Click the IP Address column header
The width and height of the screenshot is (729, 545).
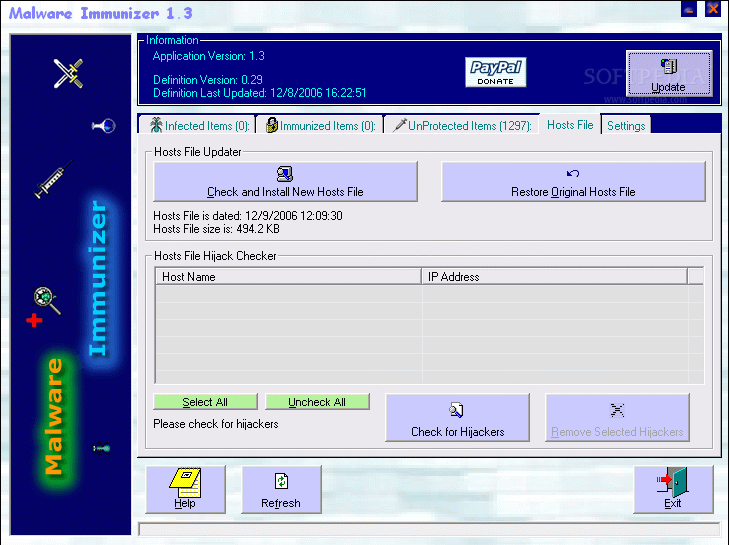554,277
